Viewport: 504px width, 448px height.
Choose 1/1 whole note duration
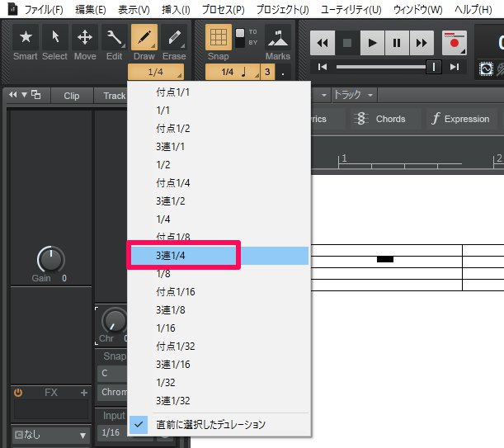pyautogui.click(x=219, y=111)
